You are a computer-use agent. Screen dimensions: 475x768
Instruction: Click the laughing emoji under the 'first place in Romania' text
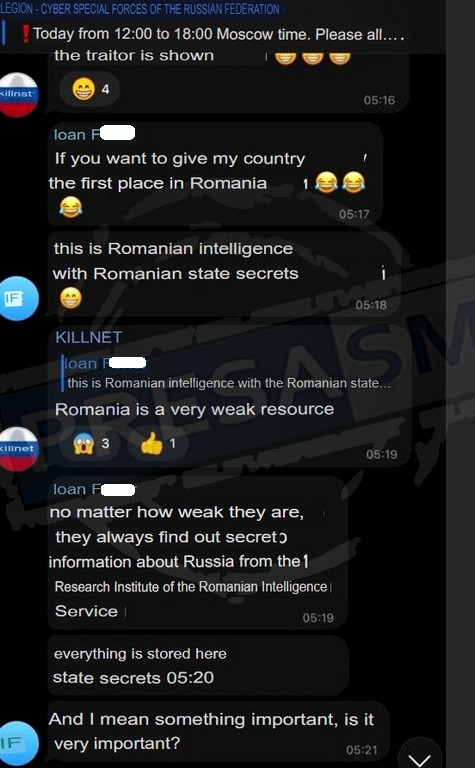71,207
